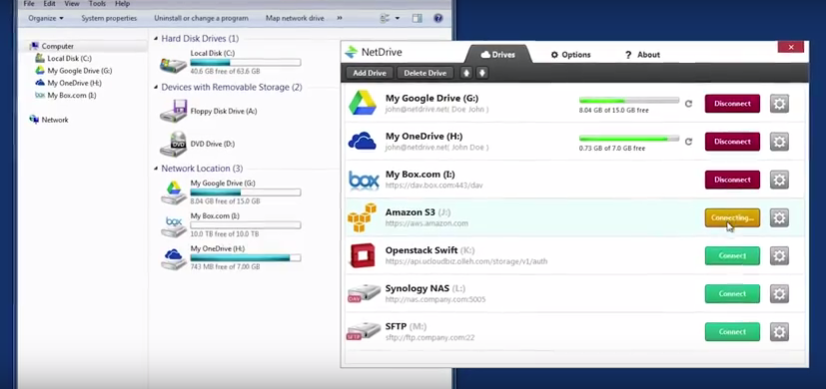Collapse Network Location group

coord(156,169)
